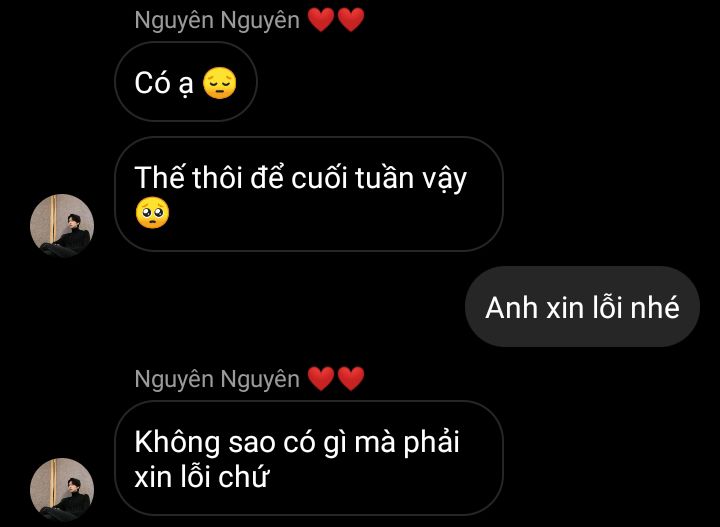
Task: Tap the "xin lỗi chứ" line in last bubble
Action: pyautogui.click(x=201, y=477)
